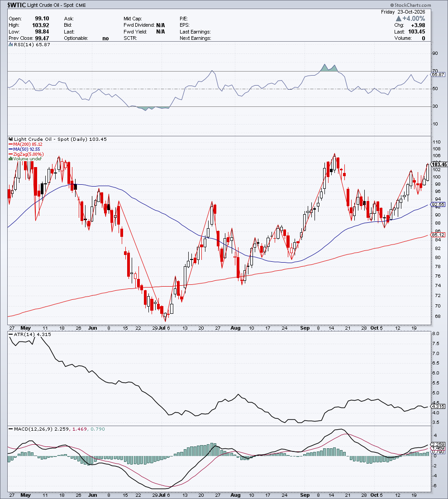The width and height of the screenshot is (448, 499).
Task: Click the SCTR label
Action: [x=130, y=38]
